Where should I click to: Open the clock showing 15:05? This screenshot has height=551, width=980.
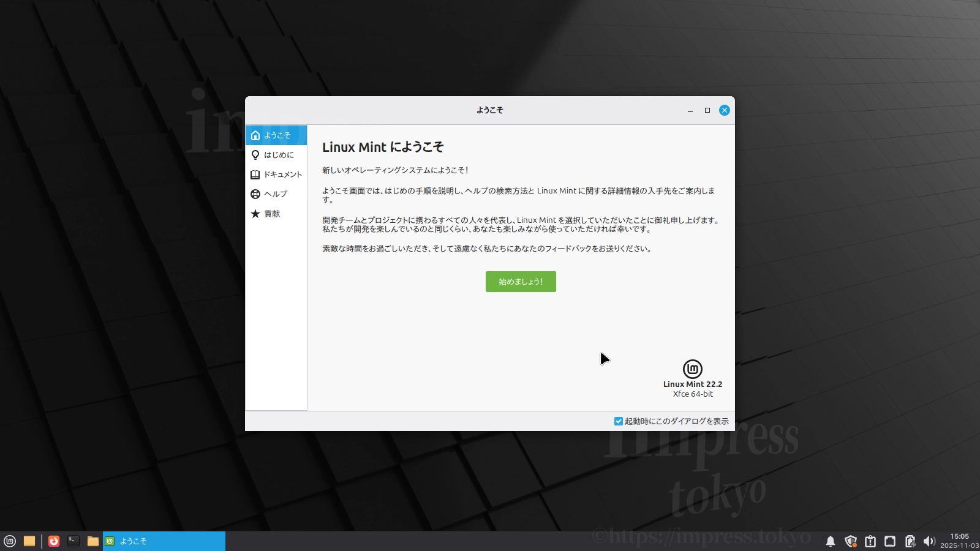[959, 541]
